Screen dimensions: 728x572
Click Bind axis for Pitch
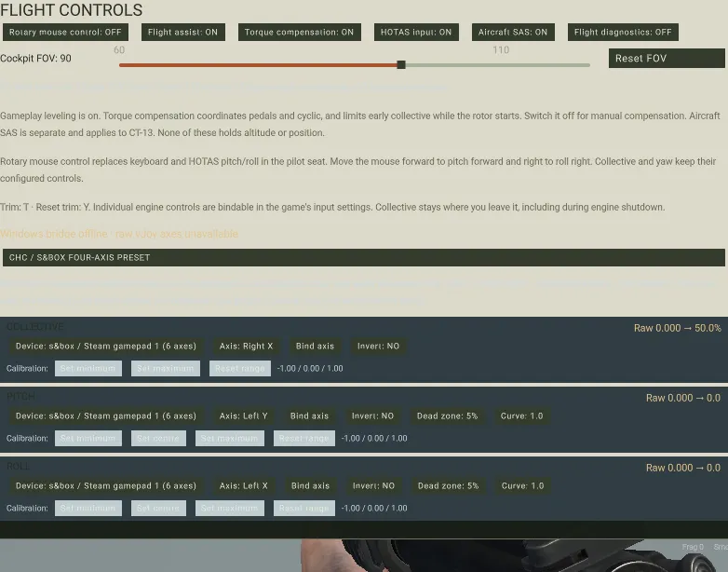click(x=310, y=415)
